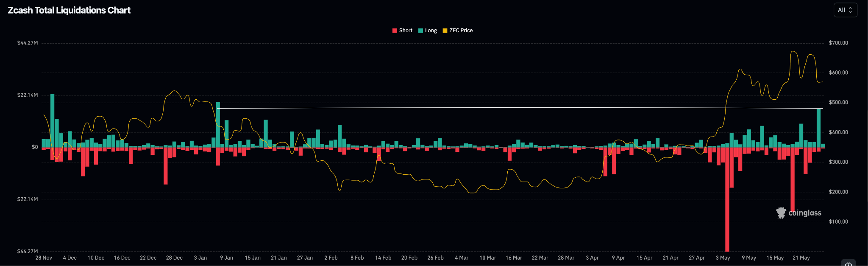Click the 20 Feb date label
The height and width of the screenshot is (266, 868).
[x=409, y=258]
